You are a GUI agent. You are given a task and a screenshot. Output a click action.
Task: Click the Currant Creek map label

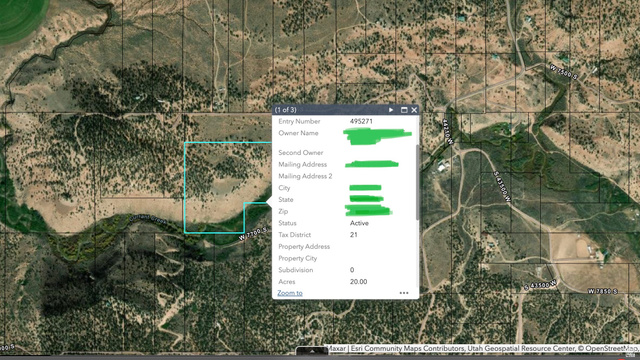tap(148, 220)
